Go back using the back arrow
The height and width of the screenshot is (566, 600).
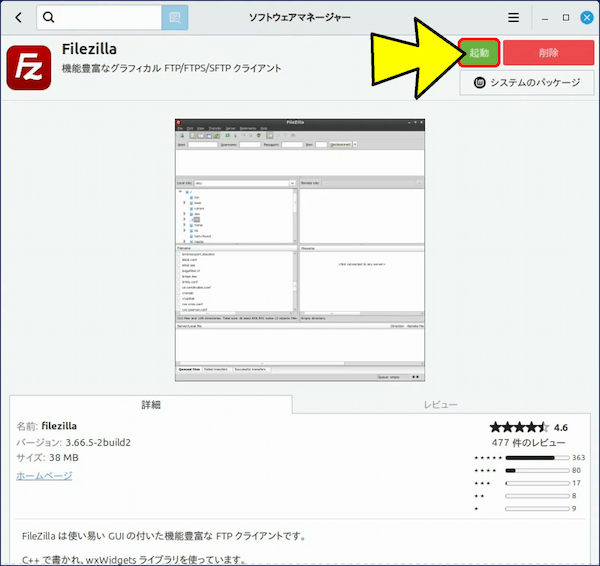pos(18,17)
